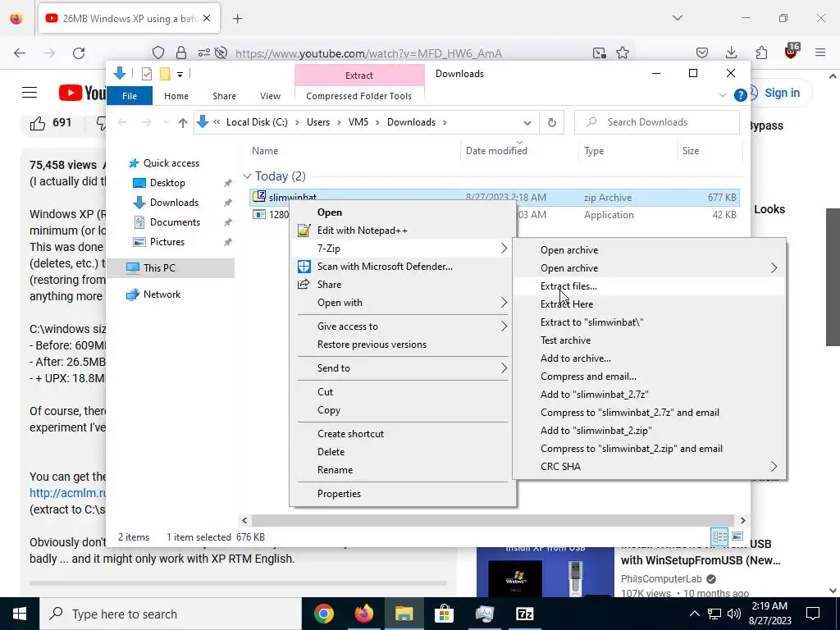Click the Firefox back arrow
The image size is (840, 630).
[x=20, y=53]
